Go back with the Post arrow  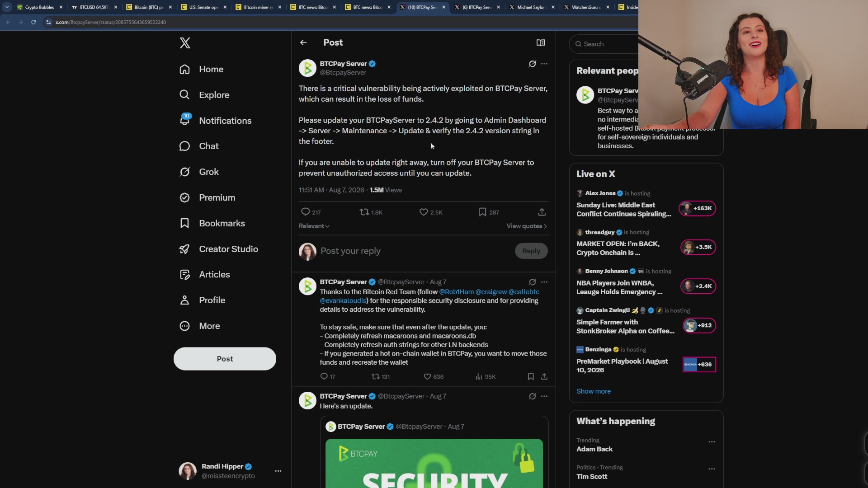point(303,42)
